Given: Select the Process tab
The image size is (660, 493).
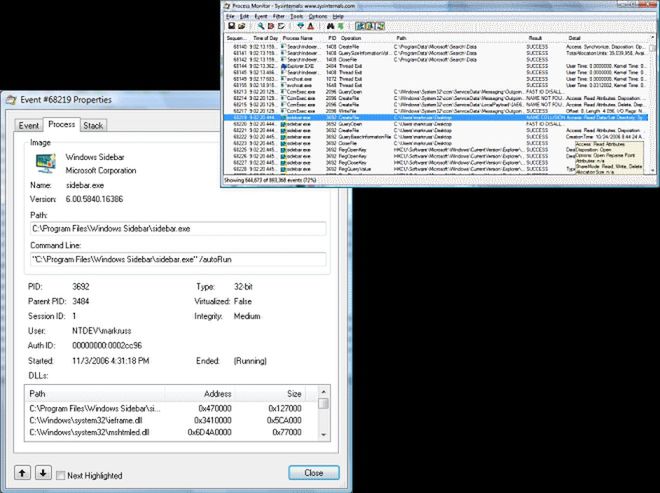Looking at the screenshot, I should click(x=61, y=124).
